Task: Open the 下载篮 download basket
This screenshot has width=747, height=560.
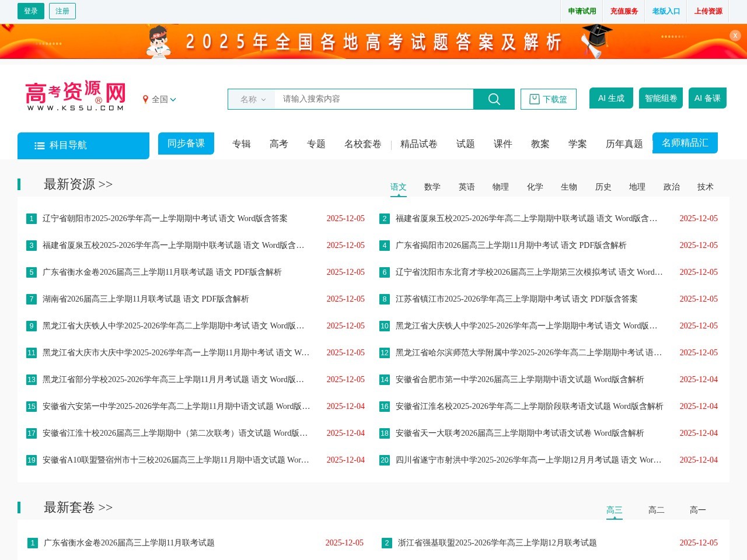Action: coord(548,99)
